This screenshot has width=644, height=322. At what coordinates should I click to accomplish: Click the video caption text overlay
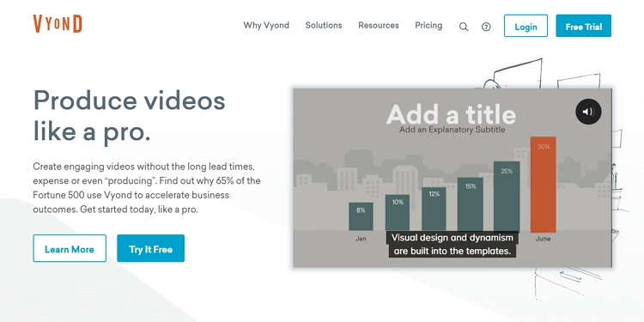point(452,245)
